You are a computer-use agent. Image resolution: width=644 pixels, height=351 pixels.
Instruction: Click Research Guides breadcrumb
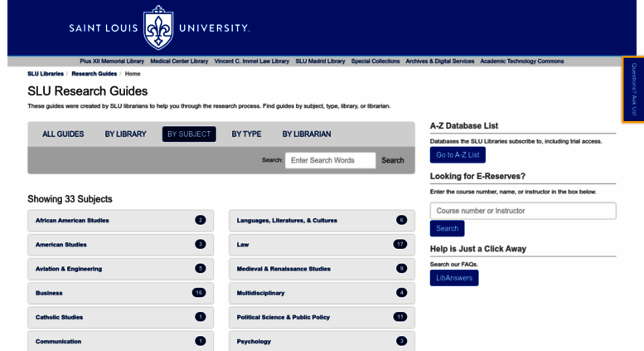coord(94,74)
